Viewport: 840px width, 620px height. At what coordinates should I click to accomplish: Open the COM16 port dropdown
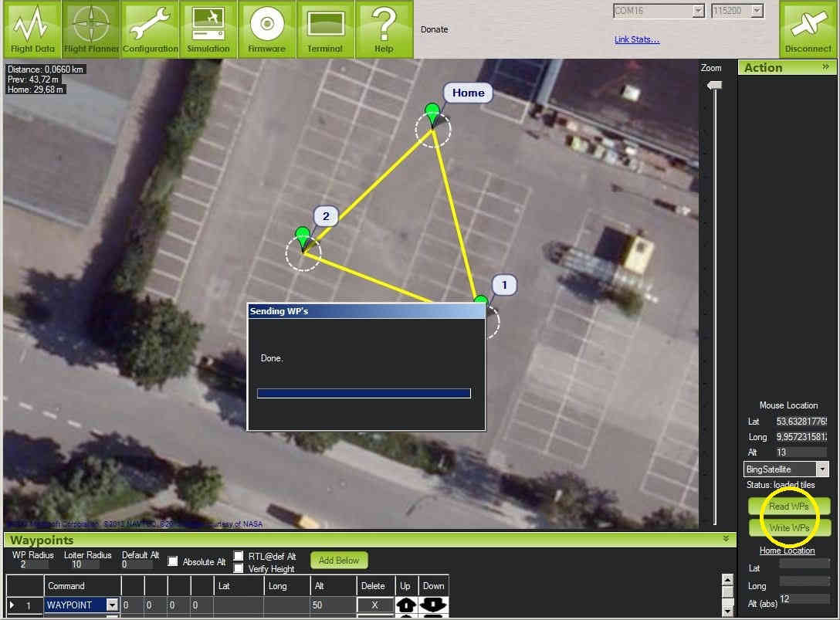698,11
